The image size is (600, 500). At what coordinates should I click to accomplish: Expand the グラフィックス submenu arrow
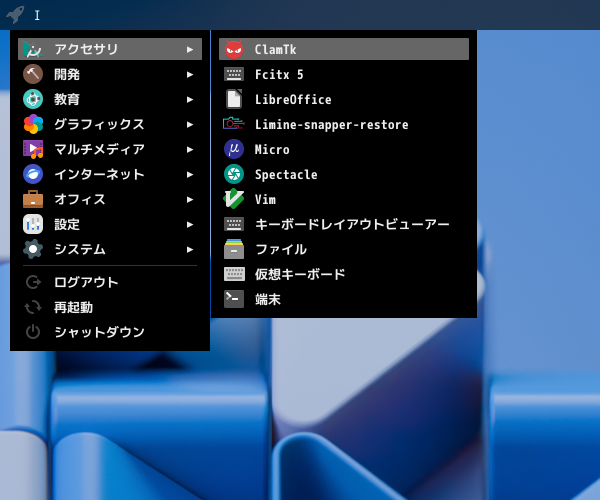pos(190,124)
